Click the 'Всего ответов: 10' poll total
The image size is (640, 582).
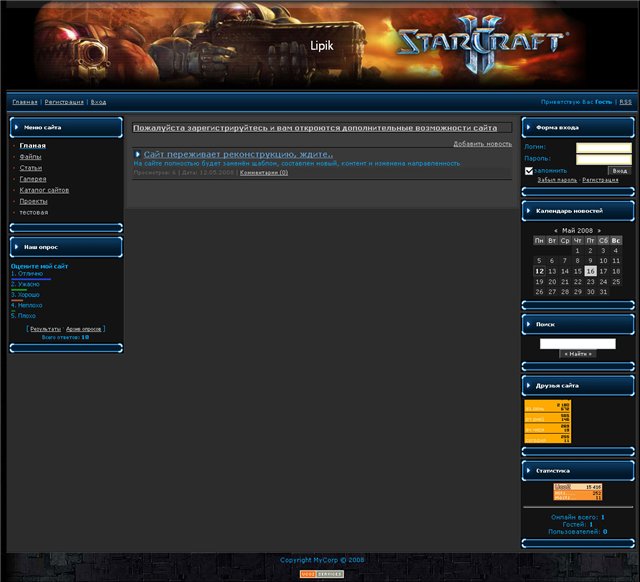pyautogui.click(x=65, y=338)
